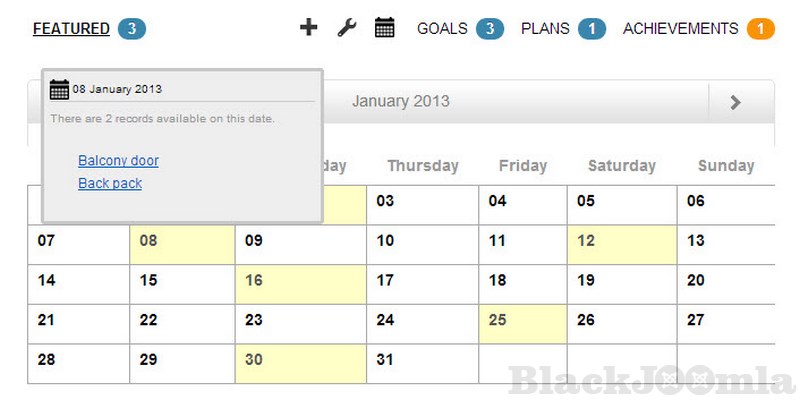Click highlighted date 16 in calendar

point(254,280)
